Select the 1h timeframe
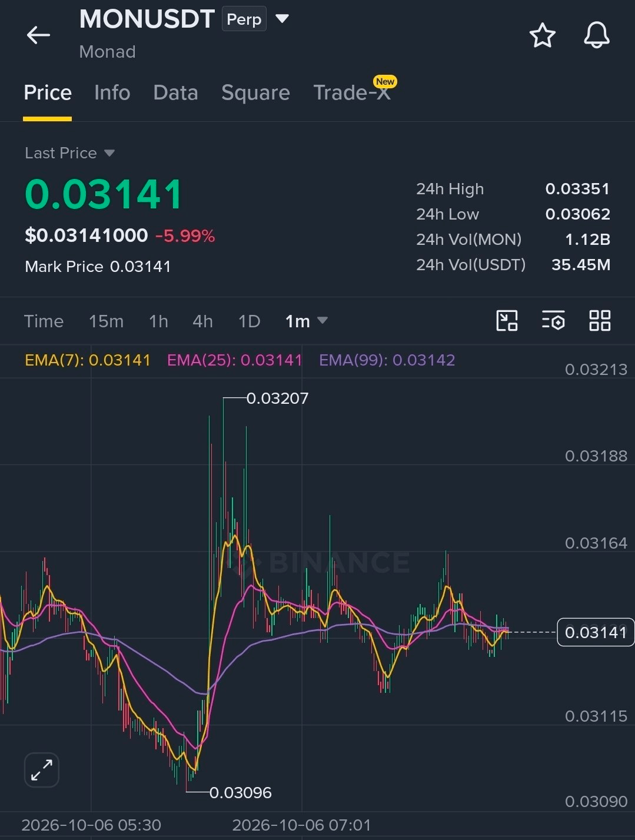This screenshot has height=840, width=635. pyautogui.click(x=158, y=321)
